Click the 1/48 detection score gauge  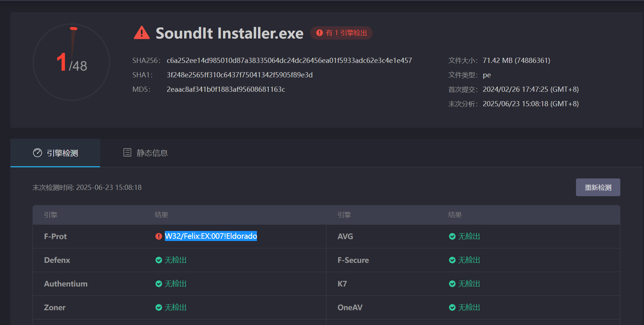71,62
